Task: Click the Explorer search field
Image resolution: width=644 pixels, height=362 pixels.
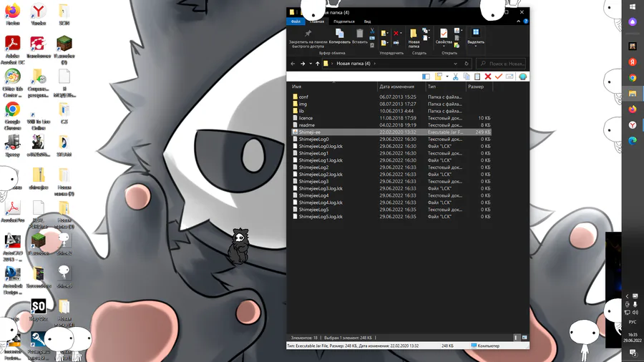Action: 501,64
